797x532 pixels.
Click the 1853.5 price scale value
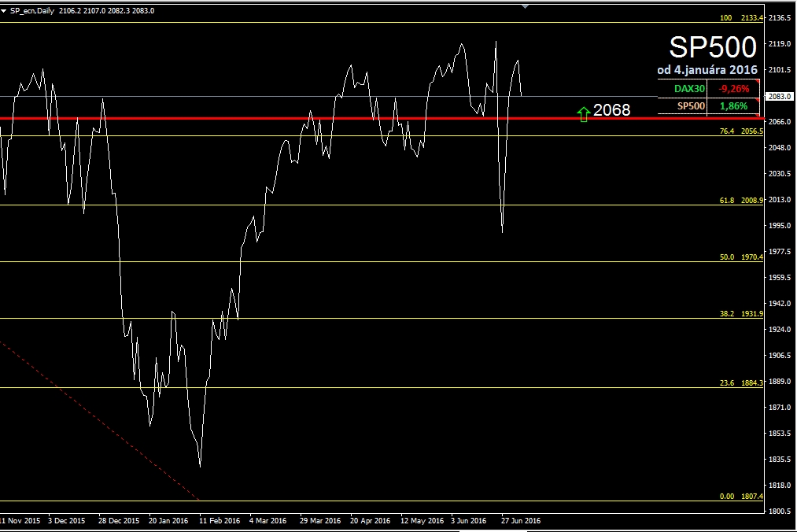click(x=780, y=433)
